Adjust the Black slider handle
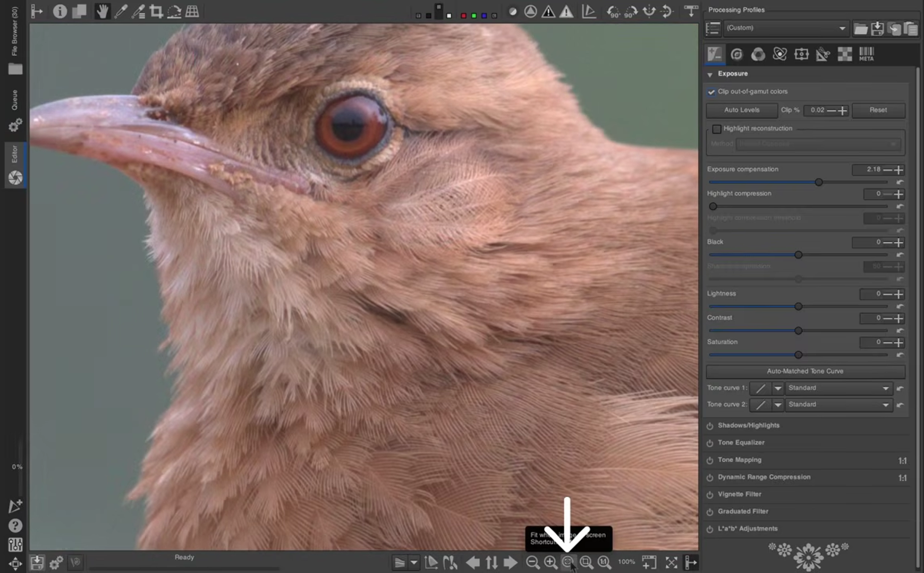Image resolution: width=924 pixels, height=573 pixels. (798, 255)
